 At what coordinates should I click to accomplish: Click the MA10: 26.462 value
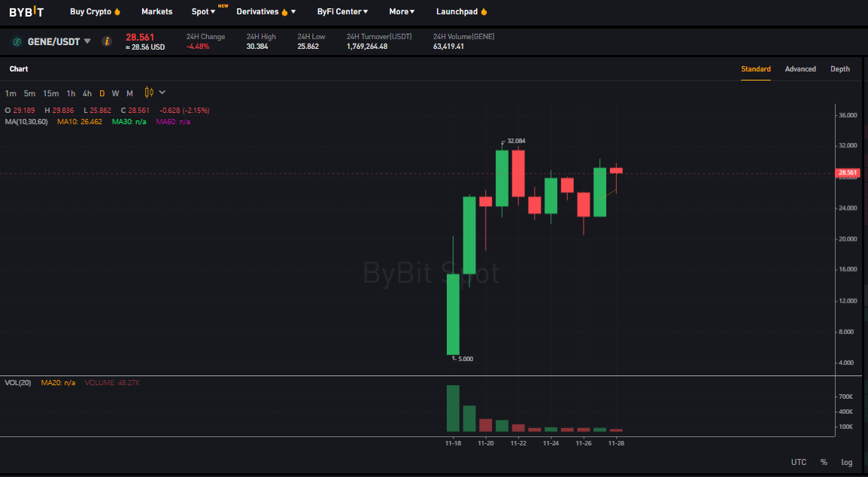[x=80, y=121]
